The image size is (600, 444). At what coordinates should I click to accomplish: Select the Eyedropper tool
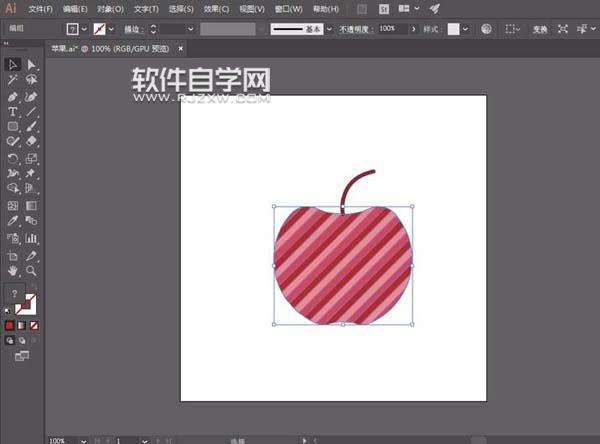13,220
